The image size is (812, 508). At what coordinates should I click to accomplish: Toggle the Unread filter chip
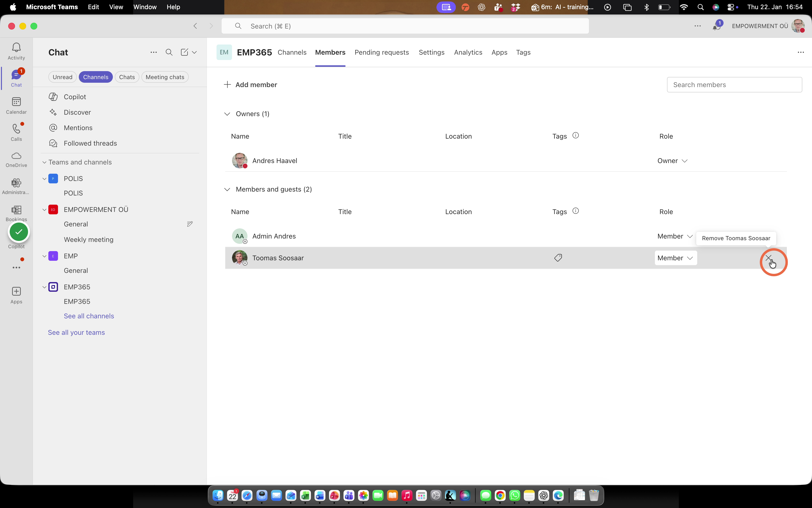tap(62, 77)
